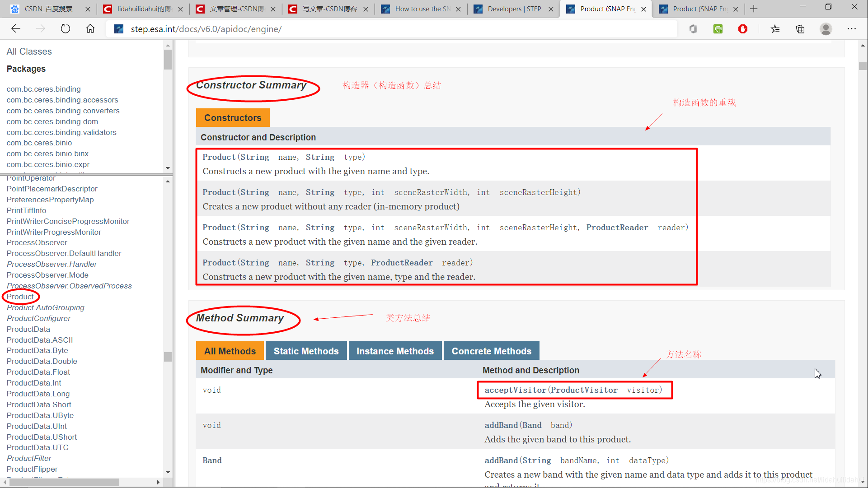Click the user profile avatar icon
This screenshot has width=868, height=488.
[826, 29]
